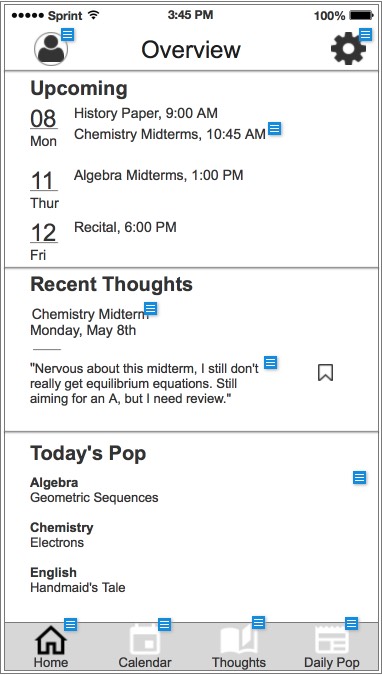Select the Algebra Midterms, 1:00 PM event
The image size is (382, 675).
158,175
